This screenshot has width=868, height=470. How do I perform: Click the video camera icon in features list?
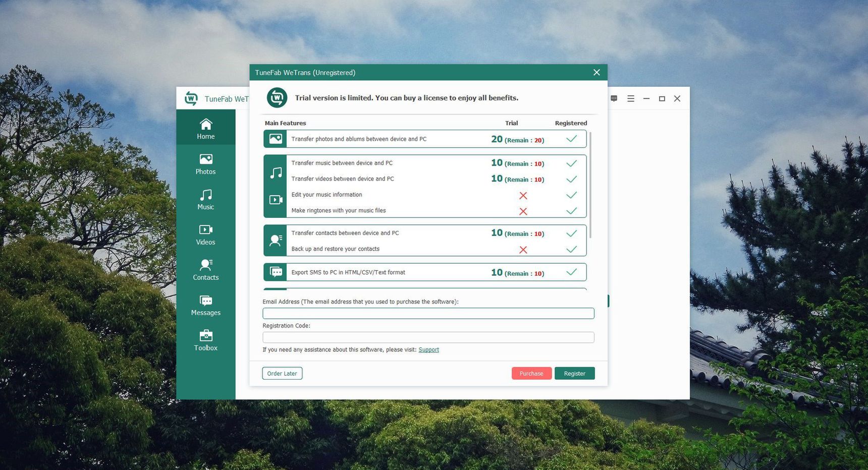[x=276, y=200]
